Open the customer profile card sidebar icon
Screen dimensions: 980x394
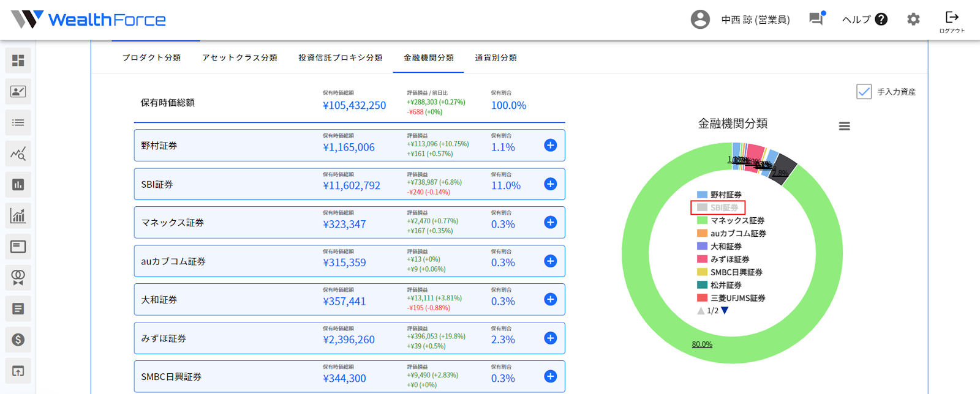[18, 91]
